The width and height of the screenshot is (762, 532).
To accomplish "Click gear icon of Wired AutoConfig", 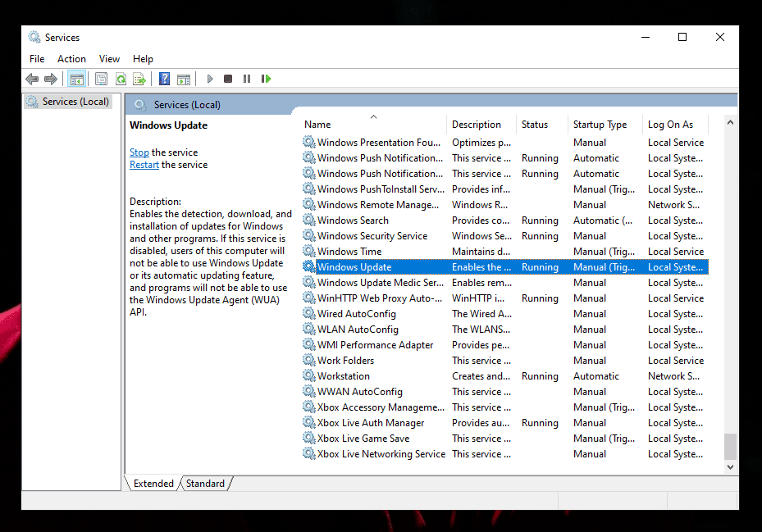I will point(309,313).
